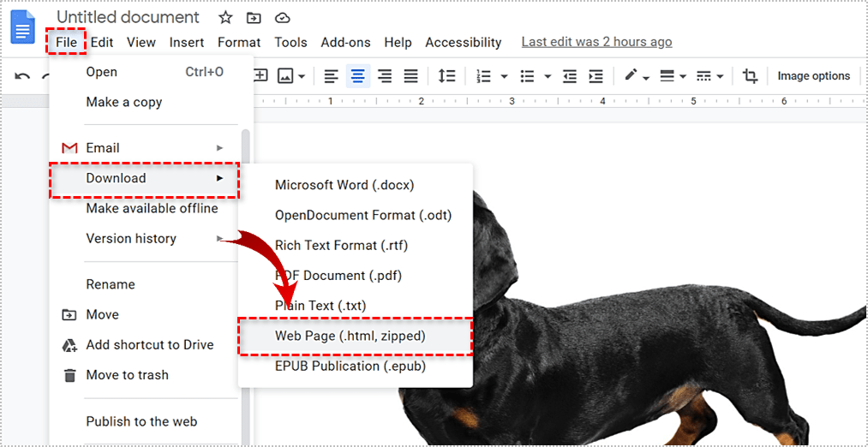Click the Untitled document title field
The height and width of the screenshot is (447, 868).
pyautogui.click(x=128, y=18)
